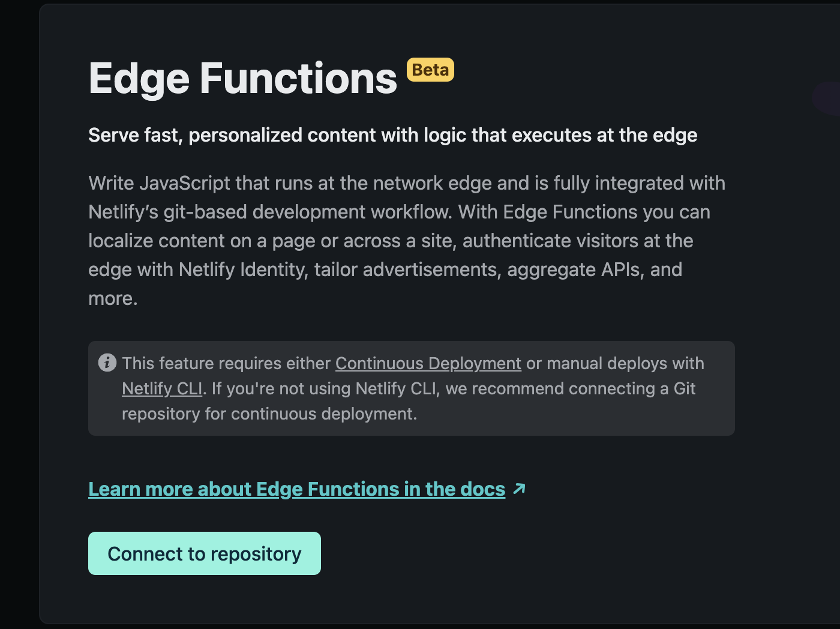Open the Netlify CLI link
This screenshot has height=629, width=840.
click(x=161, y=388)
